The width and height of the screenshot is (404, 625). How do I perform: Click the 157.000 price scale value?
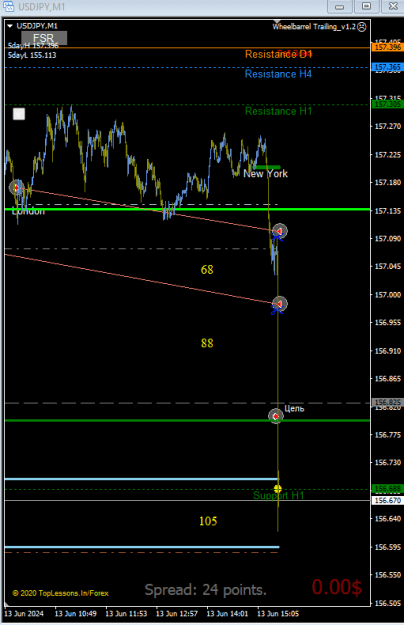point(388,295)
